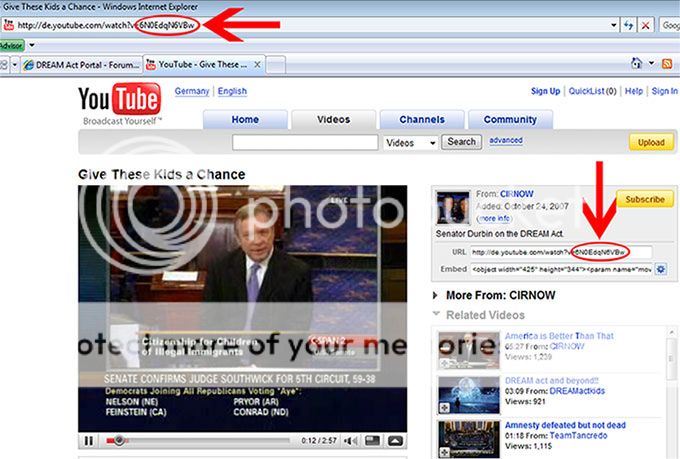
Task: Select the YouTube - Give These tab
Action: (204, 65)
